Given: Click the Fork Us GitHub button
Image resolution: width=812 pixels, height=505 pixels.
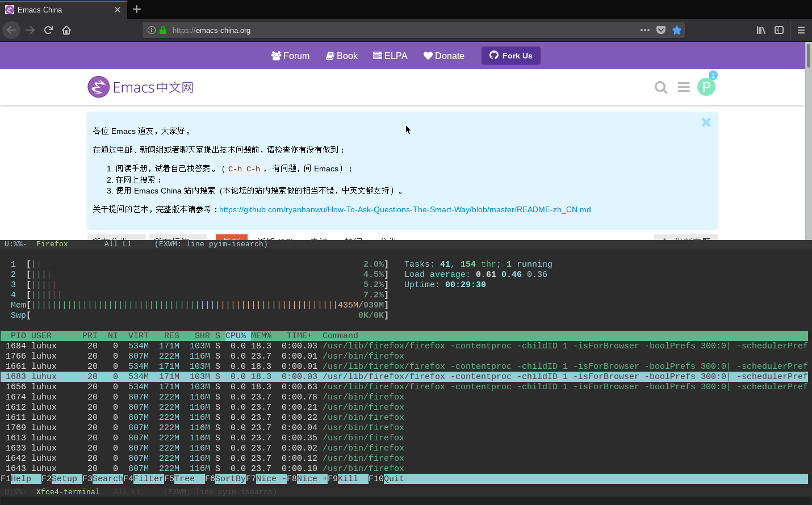Looking at the screenshot, I should coord(511,56).
